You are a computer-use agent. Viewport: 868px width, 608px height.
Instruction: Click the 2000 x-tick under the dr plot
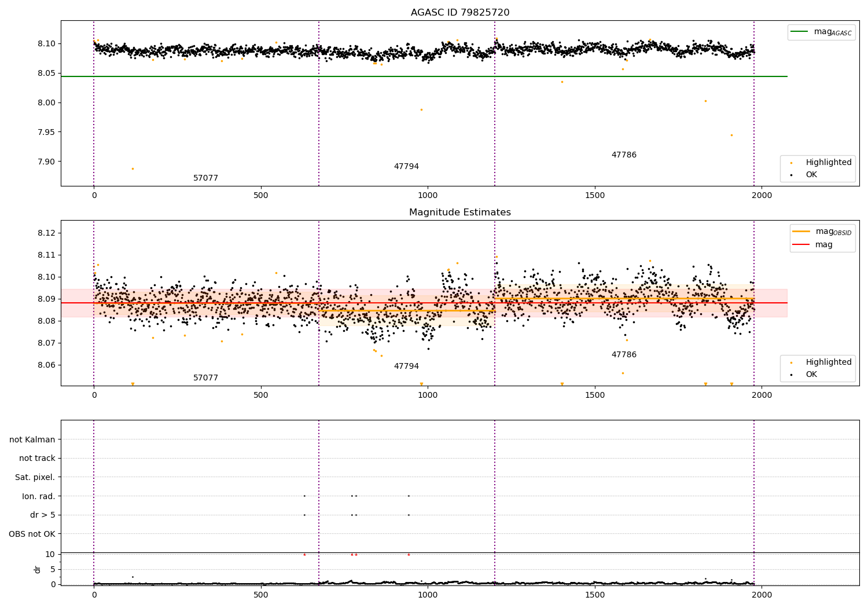pos(762,595)
